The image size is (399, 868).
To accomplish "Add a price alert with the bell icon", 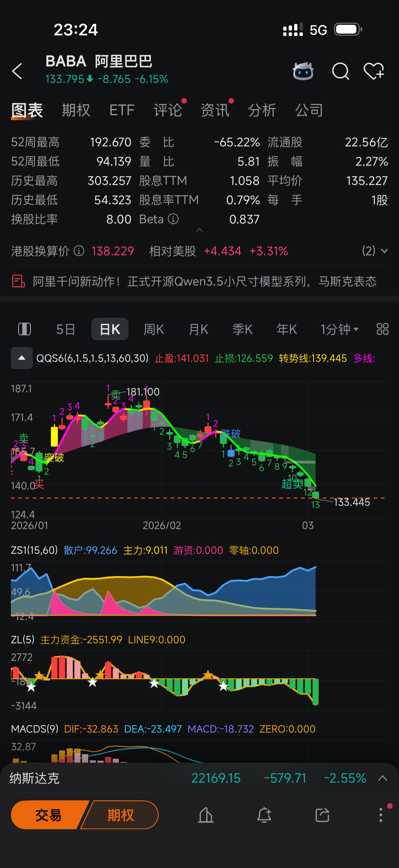I will [264, 815].
